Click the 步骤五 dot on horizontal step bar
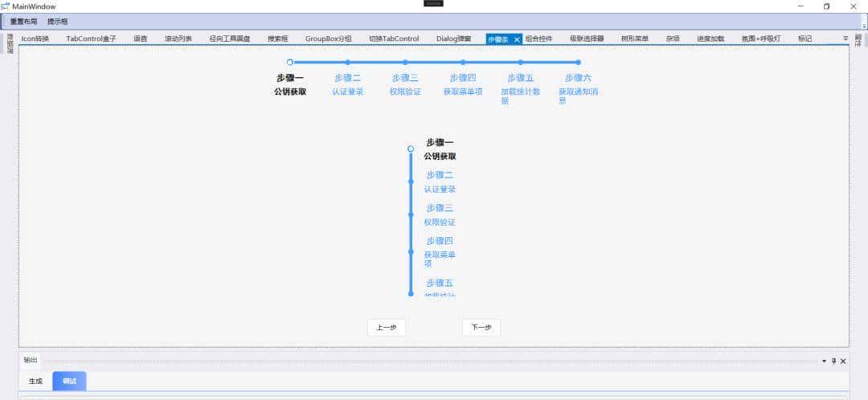The image size is (868, 400). (x=520, y=62)
